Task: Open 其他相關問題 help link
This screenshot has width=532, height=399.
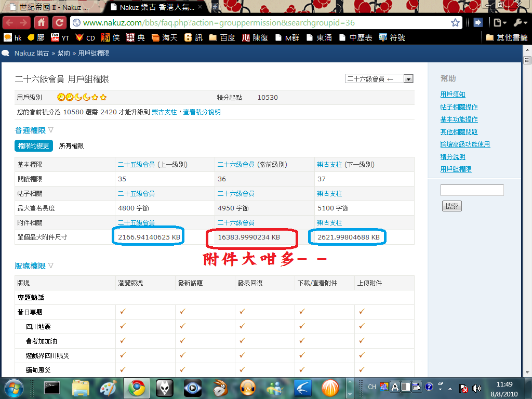Action: pos(459,131)
